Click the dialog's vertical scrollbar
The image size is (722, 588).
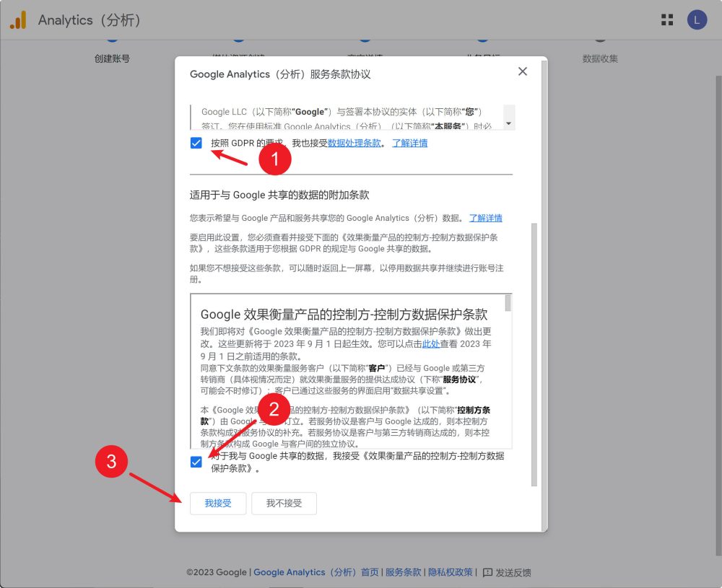coord(534,354)
